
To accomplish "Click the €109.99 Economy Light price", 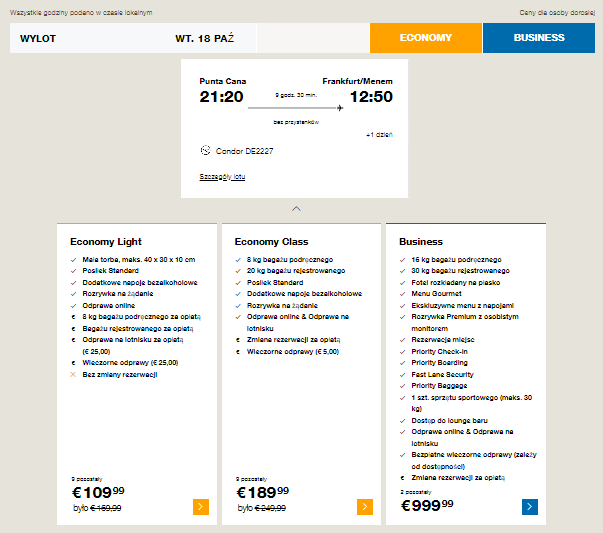I will 98,493.
